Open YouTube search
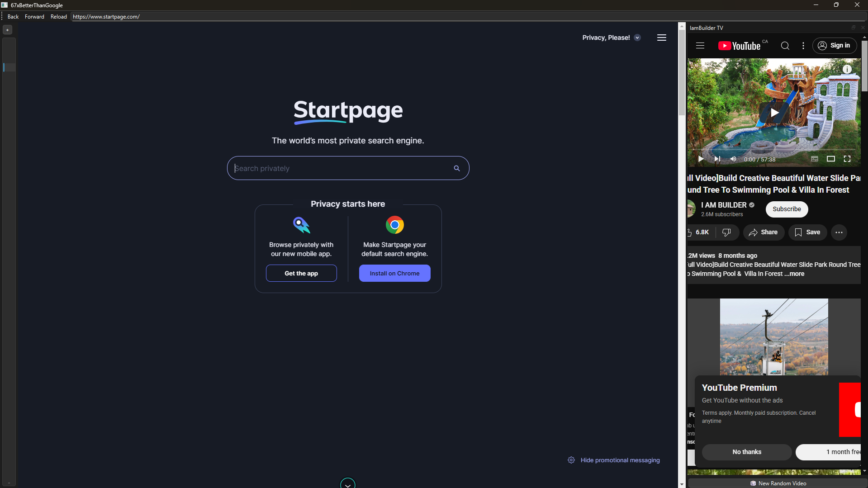 point(785,46)
